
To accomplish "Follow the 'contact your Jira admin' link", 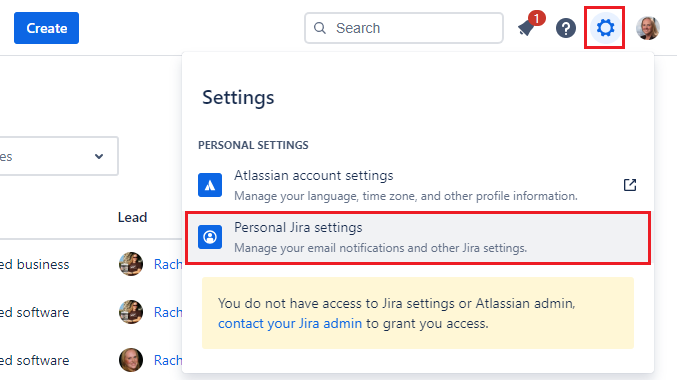I will (290, 323).
